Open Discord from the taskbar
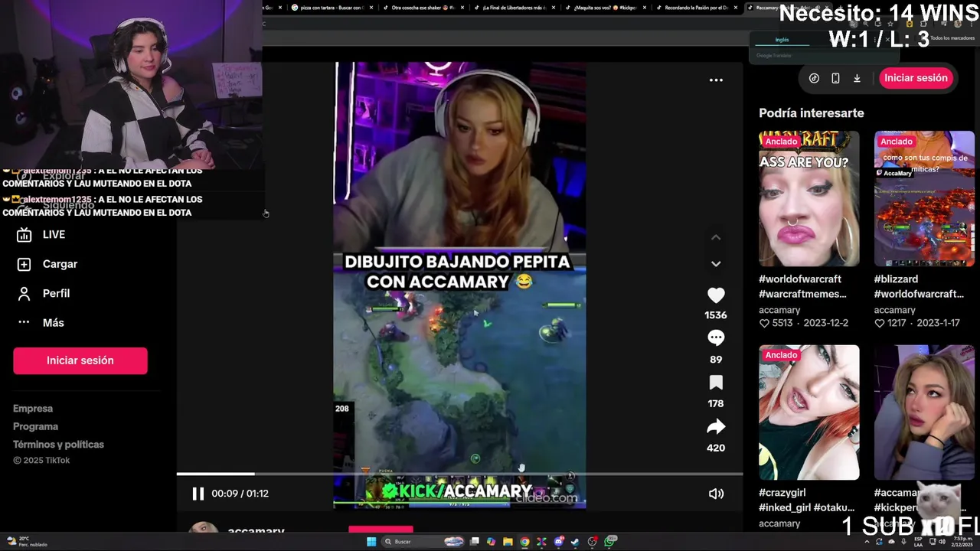Screen dimensions: 980x551 559,542
